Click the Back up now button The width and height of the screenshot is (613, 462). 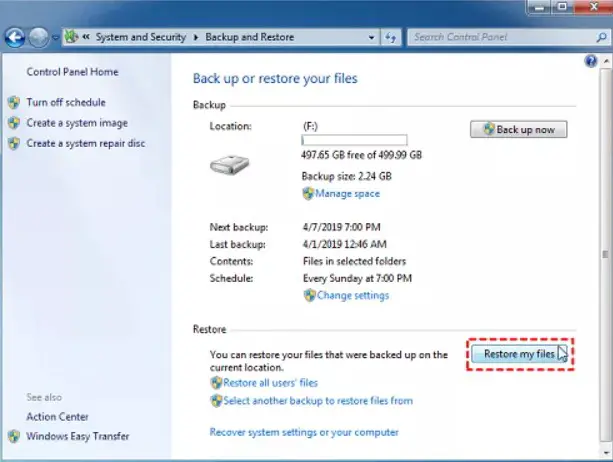pos(518,129)
